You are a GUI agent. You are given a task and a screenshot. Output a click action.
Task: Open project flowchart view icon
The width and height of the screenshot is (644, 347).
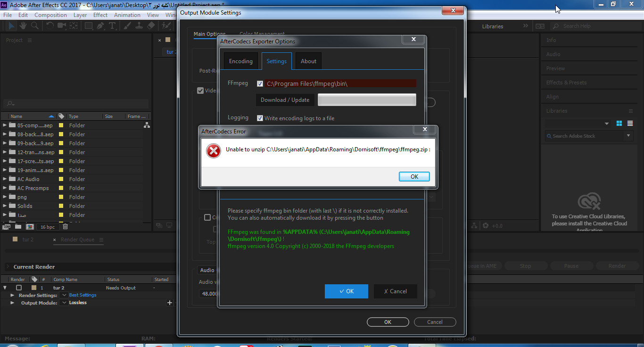147,125
